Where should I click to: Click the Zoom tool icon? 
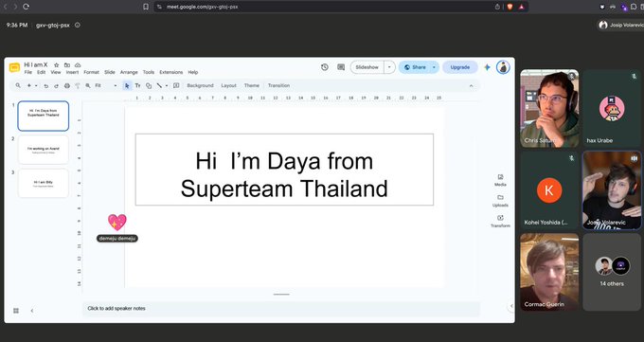(88, 85)
